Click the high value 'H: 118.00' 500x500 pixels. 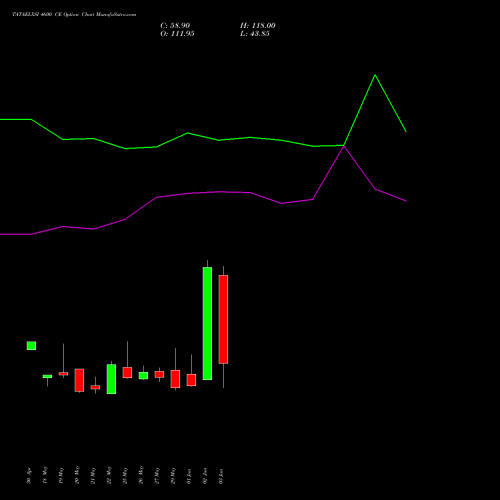click(258, 26)
